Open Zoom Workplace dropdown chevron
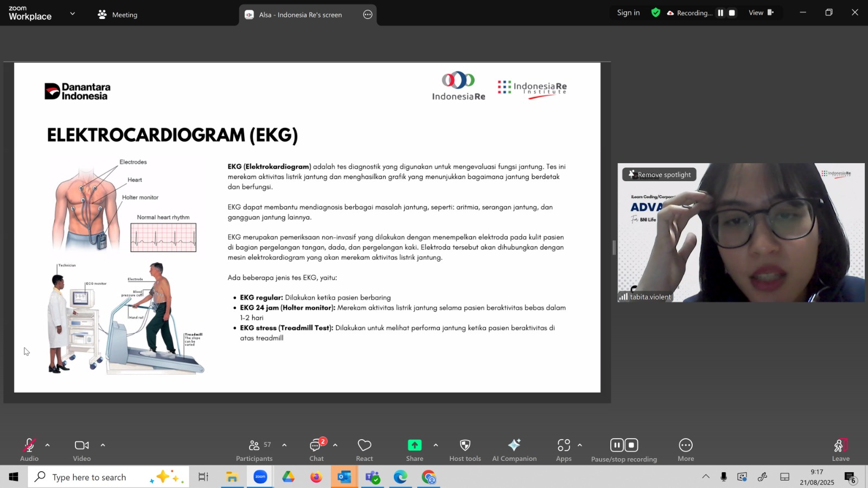 [72, 14]
